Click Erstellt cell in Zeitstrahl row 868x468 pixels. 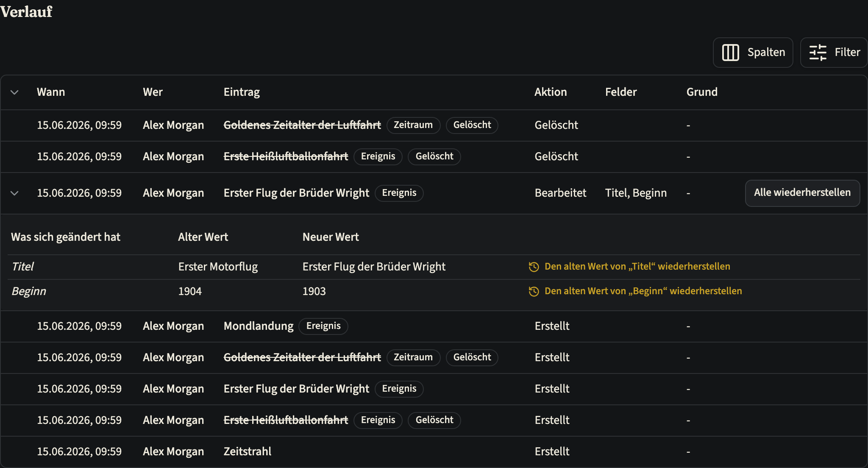click(552, 451)
